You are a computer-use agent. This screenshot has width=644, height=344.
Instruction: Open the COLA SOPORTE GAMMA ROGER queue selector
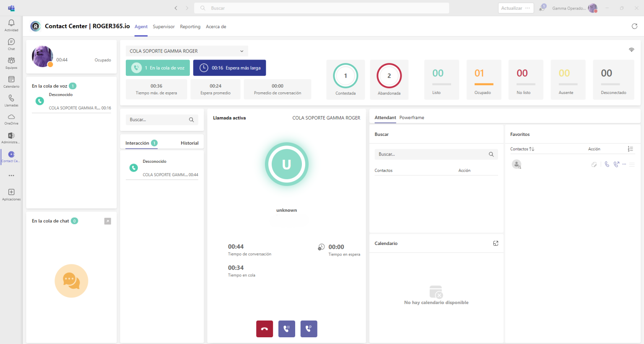(x=187, y=51)
